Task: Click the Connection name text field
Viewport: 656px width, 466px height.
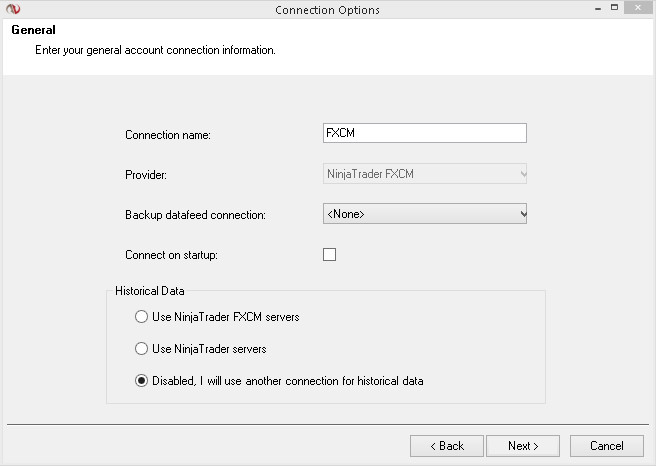Action: pyautogui.click(x=424, y=134)
